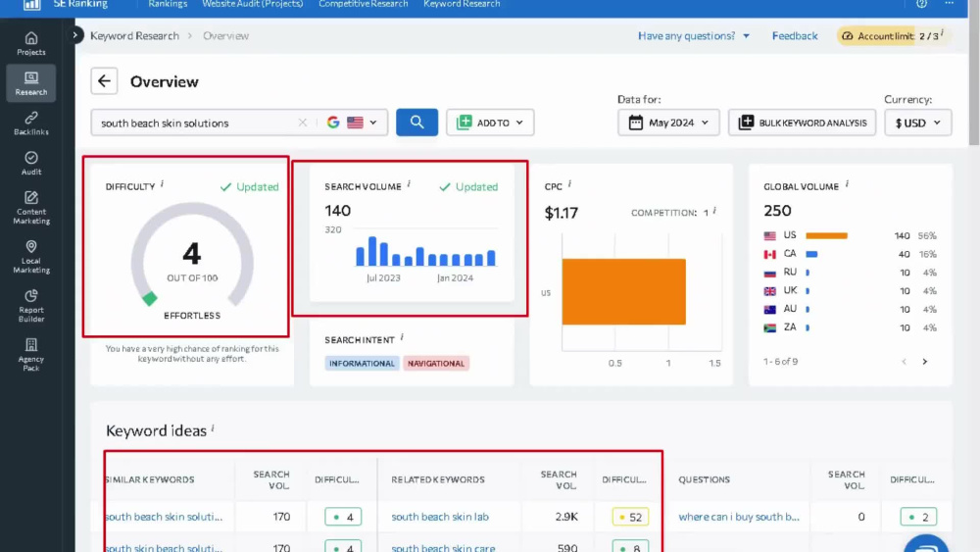Click the NAVIGATIONAL intent tag
This screenshot has width=980, height=552.
click(x=436, y=363)
